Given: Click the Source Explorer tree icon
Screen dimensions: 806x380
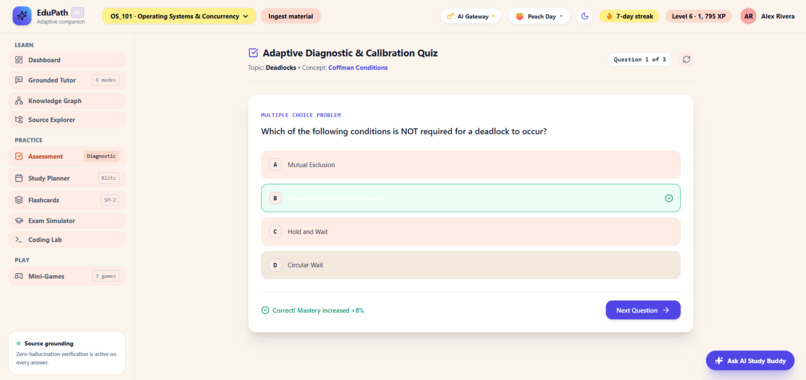Looking at the screenshot, I should pyautogui.click(x=19, y=120).
